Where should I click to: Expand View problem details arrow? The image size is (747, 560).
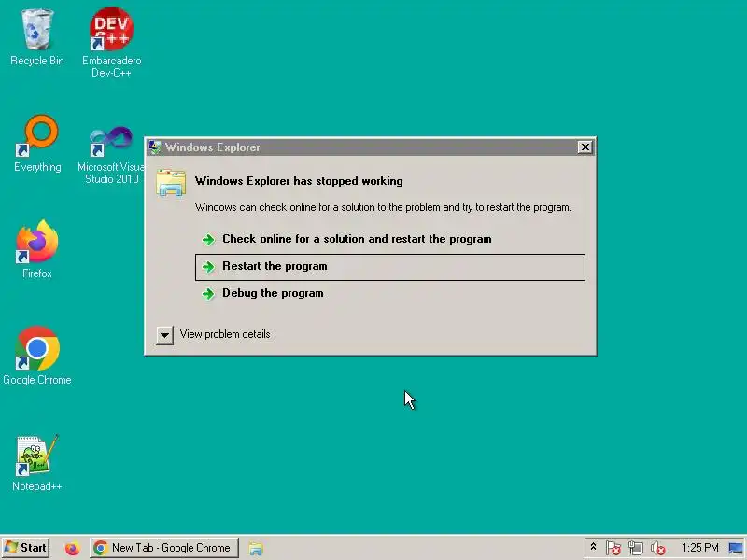click(x=164, y=335)
